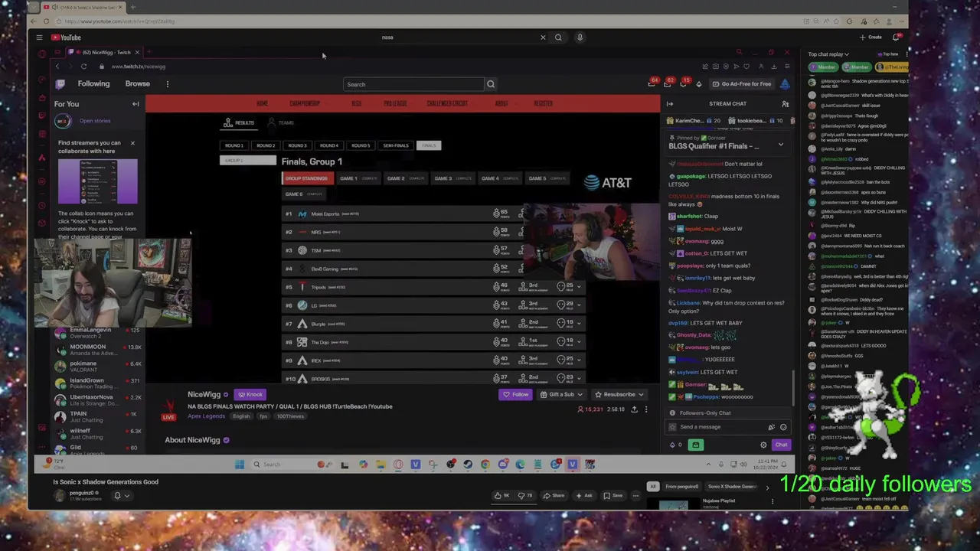Open stories in Twitch sidebar
Image resolution: width=980 pixels, height=551 pixels.
coord(95,121)
